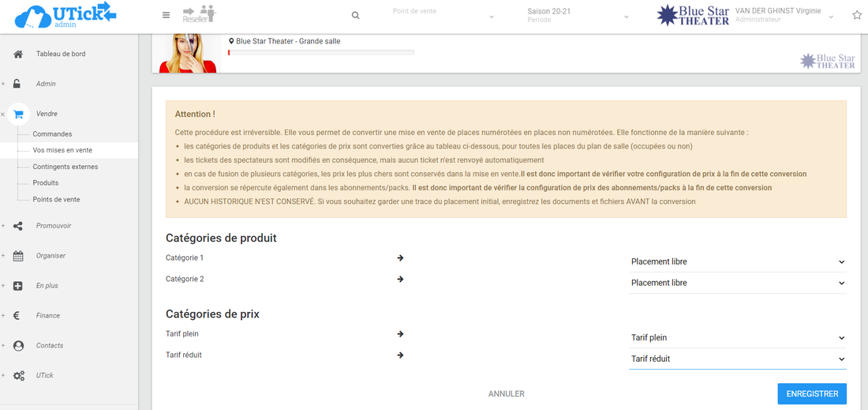Go to Points de vente submenu

click(x=56, y=199)
